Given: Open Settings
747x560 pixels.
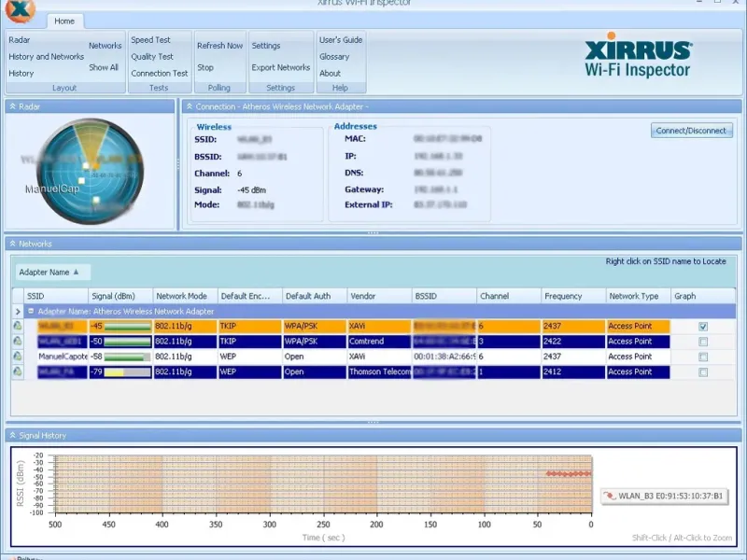Looking at the screenshot, I should click(x=266, y=46).
